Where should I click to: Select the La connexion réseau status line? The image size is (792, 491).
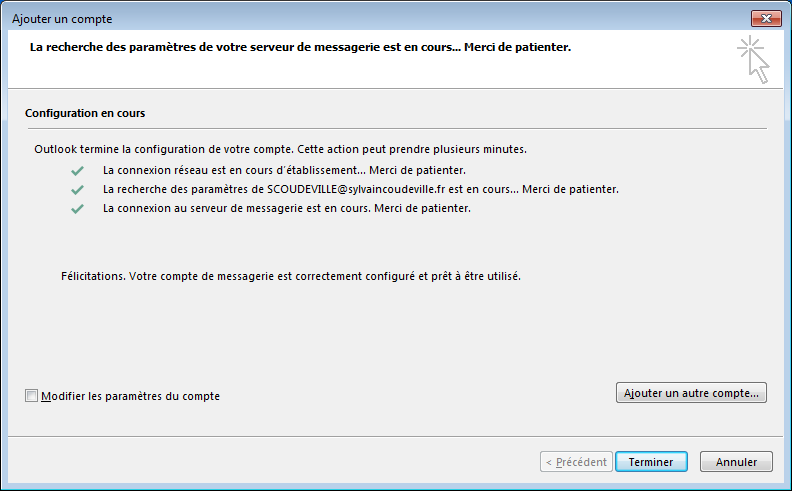coord(284,170)
